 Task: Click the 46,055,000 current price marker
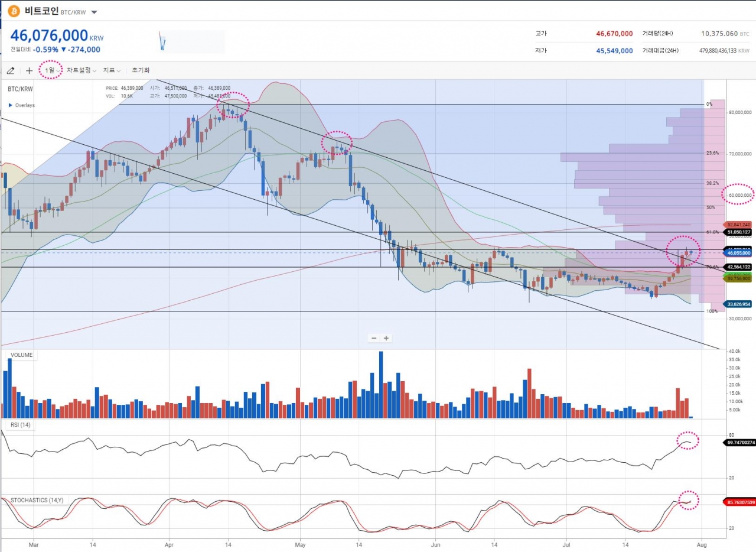click(739, 252)
